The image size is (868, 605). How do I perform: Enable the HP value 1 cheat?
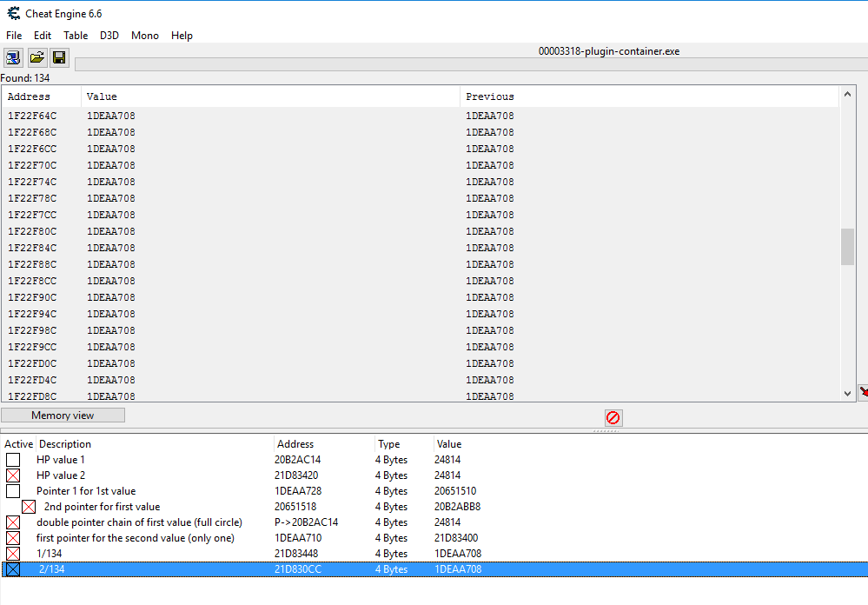click(x=11, y=459)
